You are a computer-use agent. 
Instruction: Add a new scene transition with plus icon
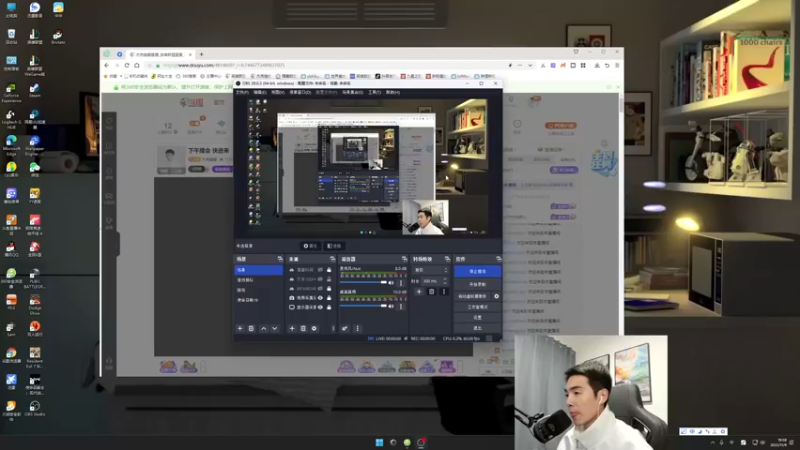419,291
